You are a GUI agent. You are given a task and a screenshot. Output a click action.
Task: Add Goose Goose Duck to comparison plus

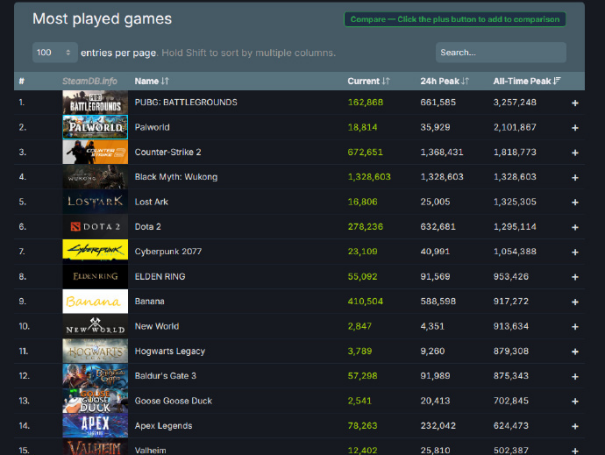[x=575, y=401]
